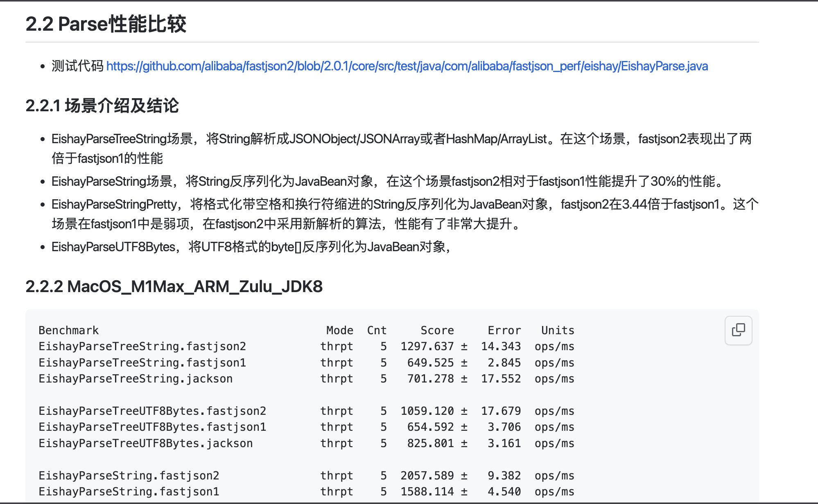Click the Benchmark column header text

[68, 330]
